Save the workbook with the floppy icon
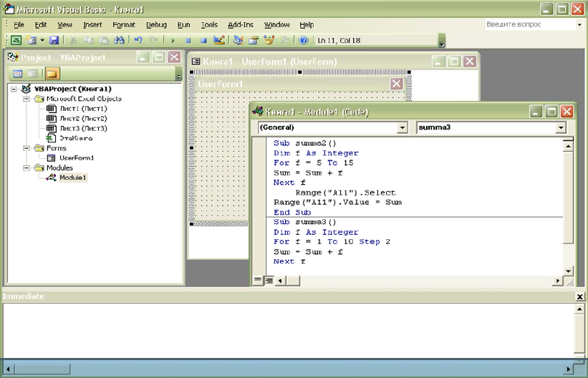Viewport: 588px width, 378px height. click(54, 40)
